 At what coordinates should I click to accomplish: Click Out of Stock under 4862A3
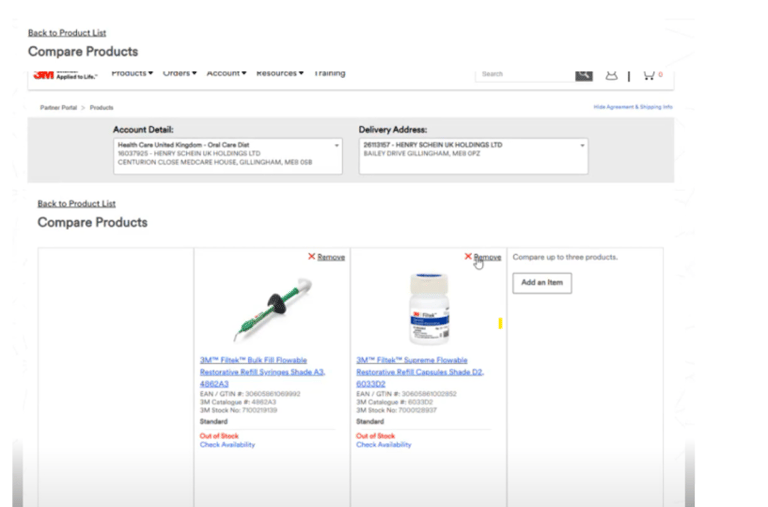[x=219, y=436]
